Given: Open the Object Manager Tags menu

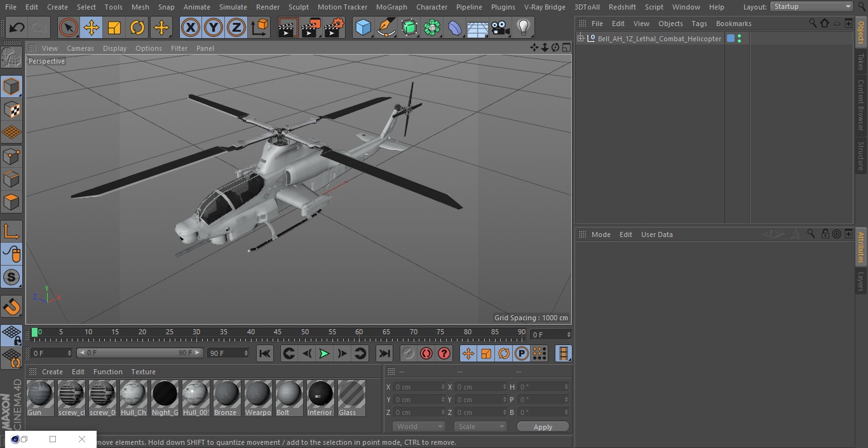Looking at the screenshot, I should 699,24.
